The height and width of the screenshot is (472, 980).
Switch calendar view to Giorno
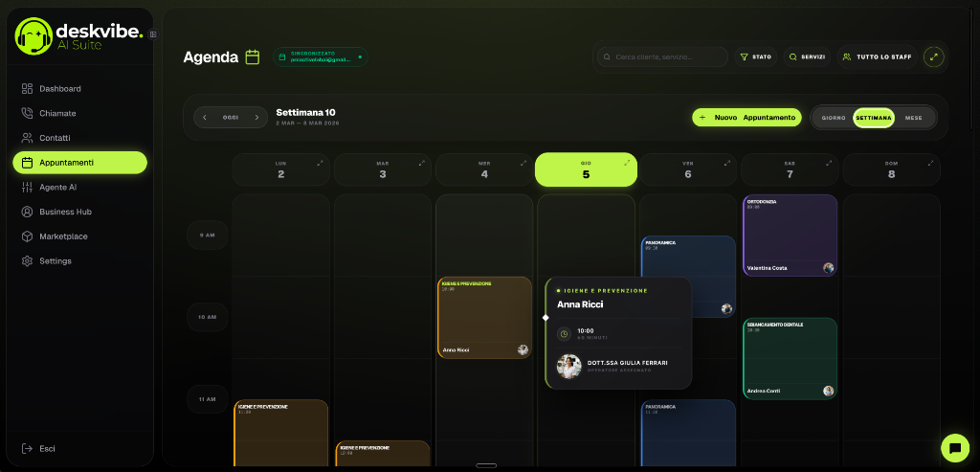click(833, 118)
